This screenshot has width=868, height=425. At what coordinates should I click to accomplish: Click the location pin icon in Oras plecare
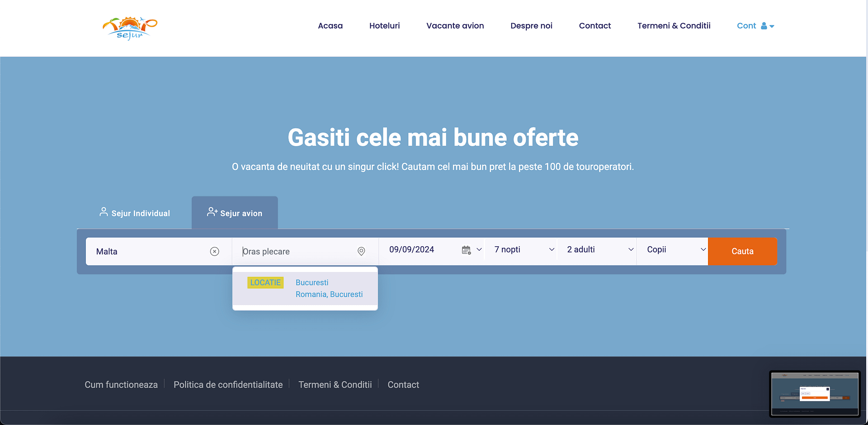(x=361, y=251)
